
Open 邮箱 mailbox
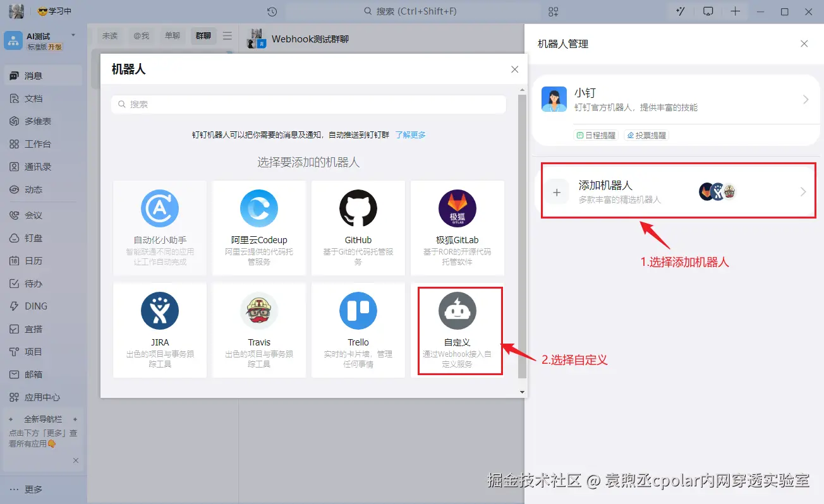[x=42, y=375]
